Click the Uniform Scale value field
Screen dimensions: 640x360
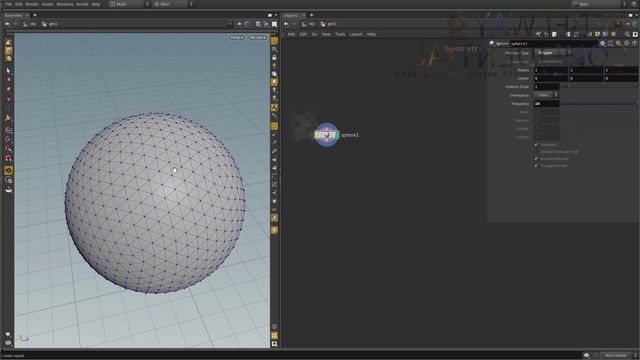[x=547, y=87]
